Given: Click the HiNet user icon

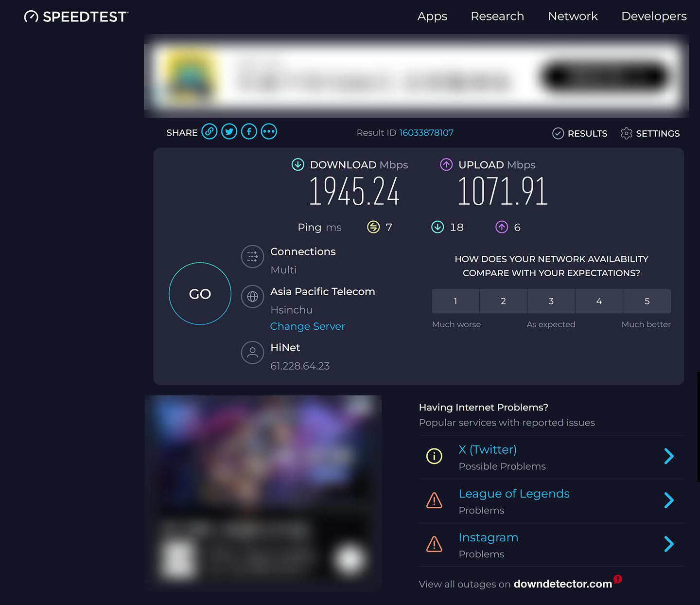Looking at the screenshot, I should 252,353.
